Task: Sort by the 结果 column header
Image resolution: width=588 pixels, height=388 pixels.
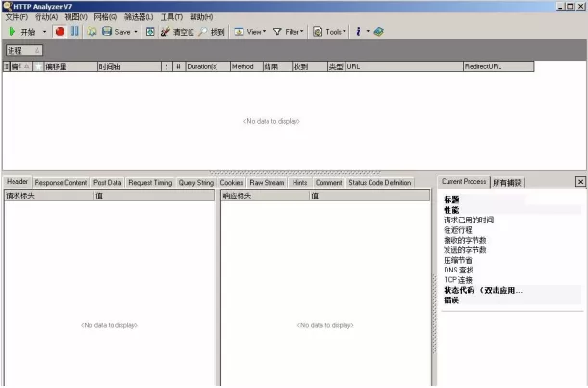Action: click(277, 66)
